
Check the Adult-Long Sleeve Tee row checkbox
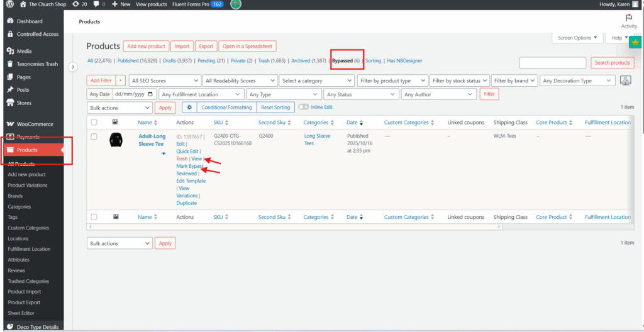click(94, 136)
